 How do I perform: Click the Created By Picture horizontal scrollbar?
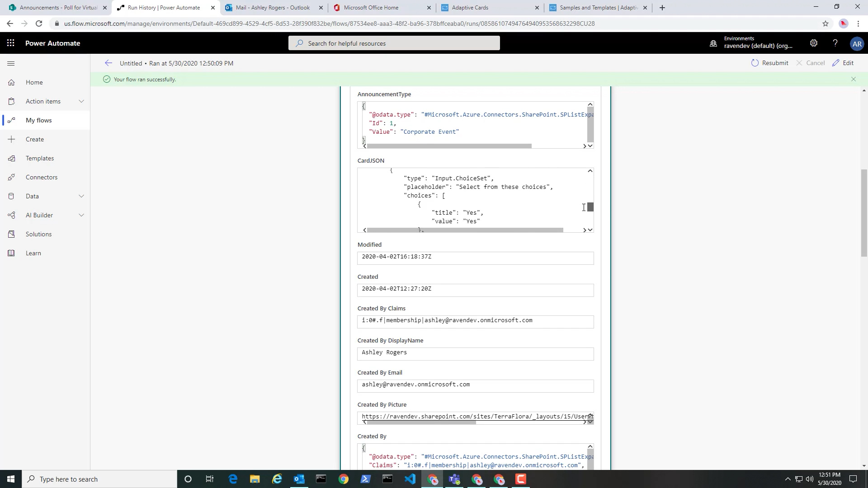[421, 422]
